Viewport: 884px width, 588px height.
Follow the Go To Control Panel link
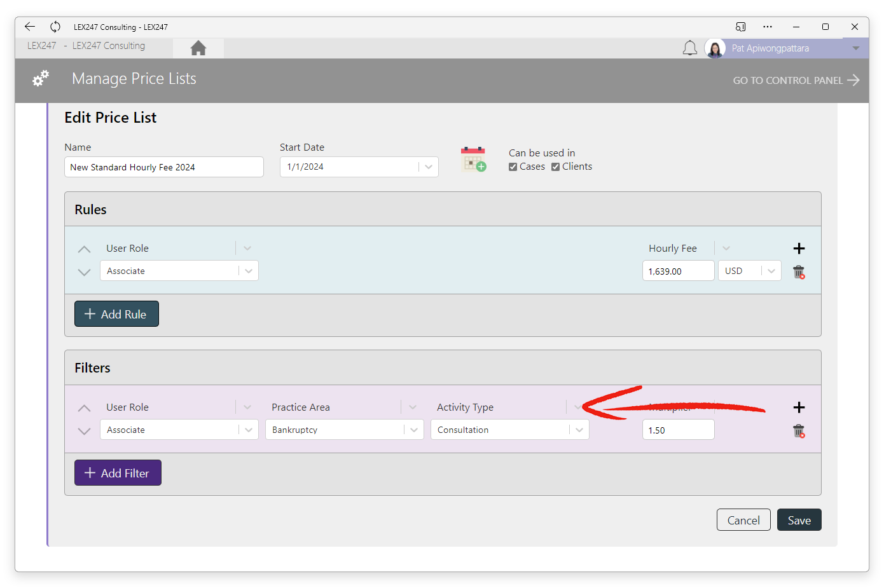click(796, 80)
